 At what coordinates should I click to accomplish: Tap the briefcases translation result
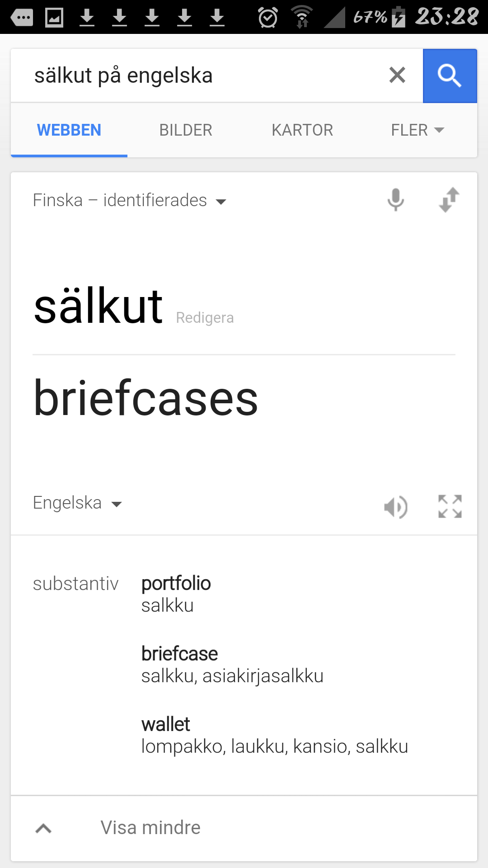click(145, 398)
